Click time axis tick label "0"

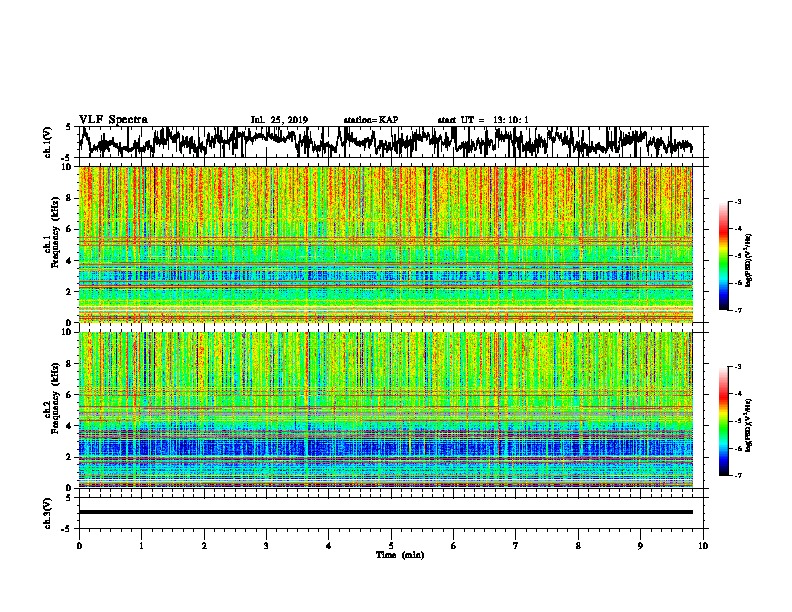point(79,545)
